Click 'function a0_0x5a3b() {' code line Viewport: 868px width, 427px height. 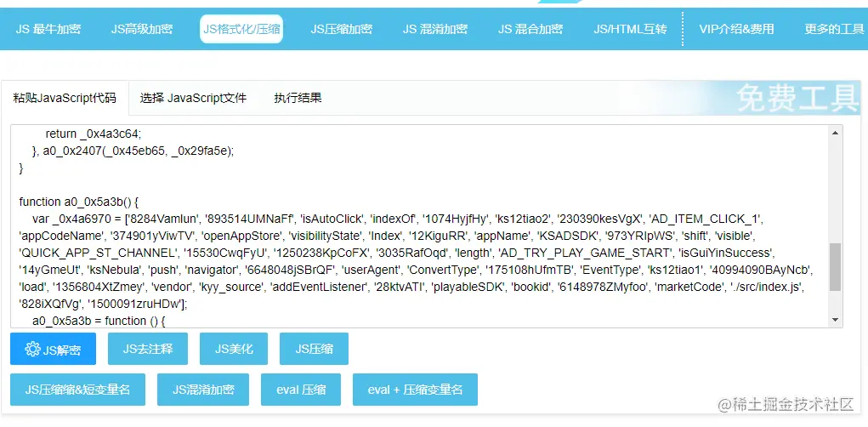pos(78,202)
